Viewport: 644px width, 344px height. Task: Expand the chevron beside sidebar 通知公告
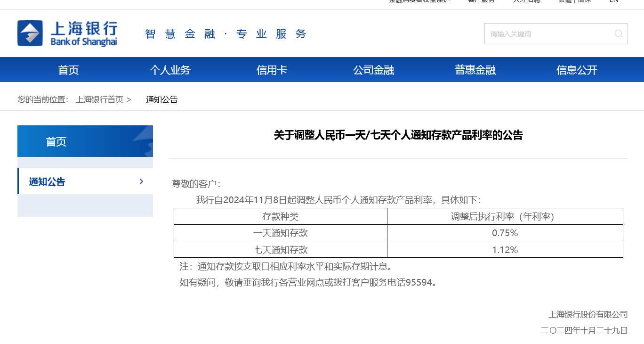pyautogui.click(x=141, y=181)
